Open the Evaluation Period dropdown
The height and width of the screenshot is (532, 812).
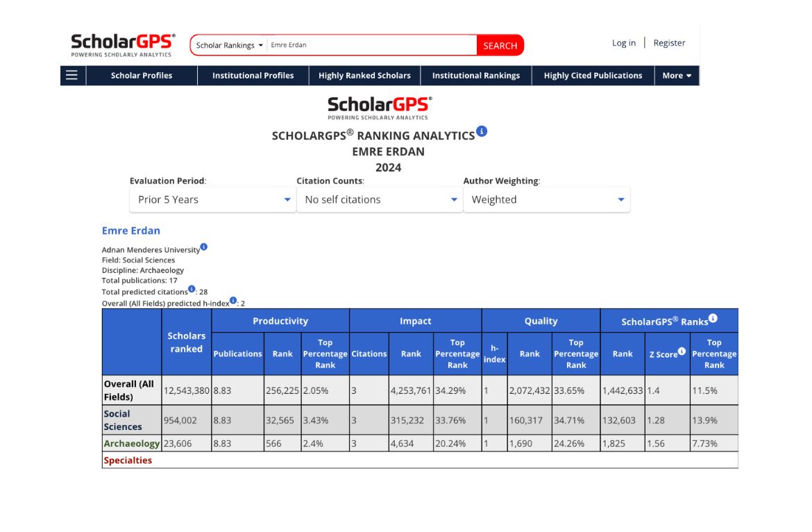pyautogui.click(x=212, y=199)
